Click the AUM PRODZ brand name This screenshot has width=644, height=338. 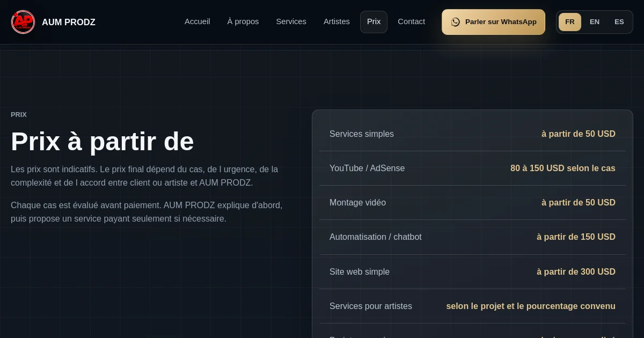[69, 23]
